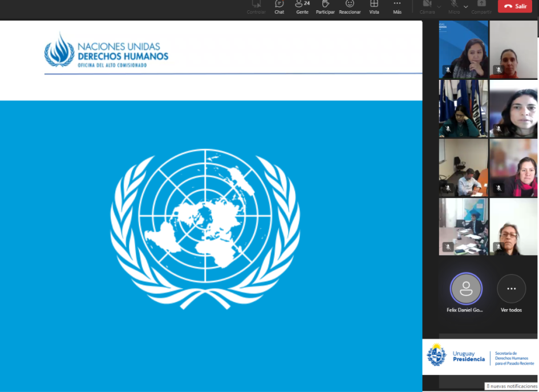
Task: Select video of meeting room table
Action: [463, 227]
